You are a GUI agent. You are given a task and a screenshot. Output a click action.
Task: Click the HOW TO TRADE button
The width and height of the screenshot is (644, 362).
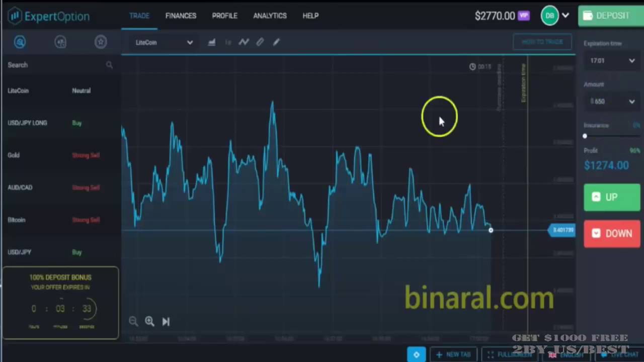point(542,42)
